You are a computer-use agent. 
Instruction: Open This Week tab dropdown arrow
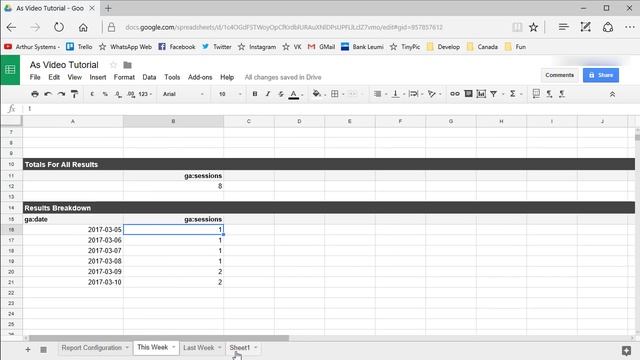click(173, 347)
